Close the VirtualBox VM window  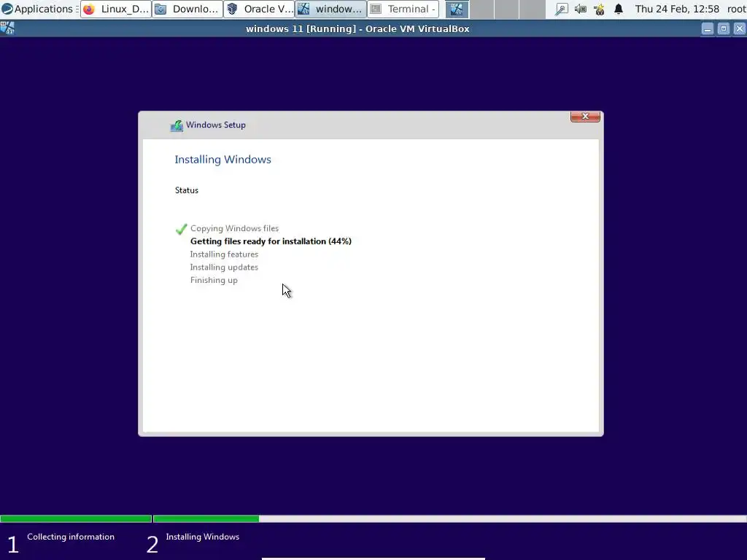[740, 29]
